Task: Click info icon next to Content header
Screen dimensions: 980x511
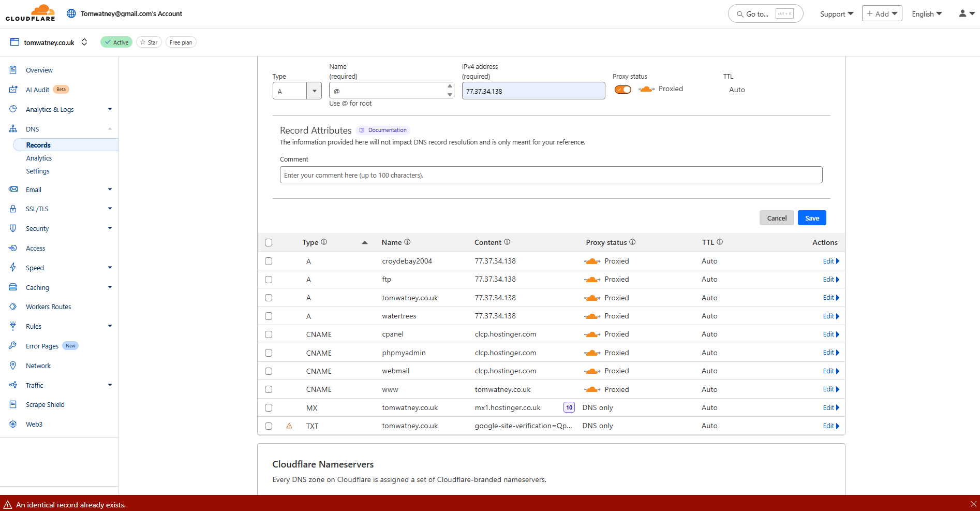Action: (507, 242)
